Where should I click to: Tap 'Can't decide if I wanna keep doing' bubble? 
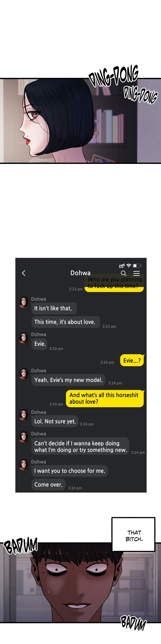[80, 447]
